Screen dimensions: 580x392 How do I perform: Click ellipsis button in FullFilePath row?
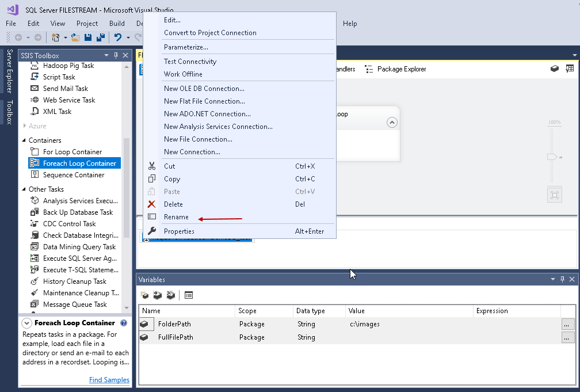click(x=567, y=337)
